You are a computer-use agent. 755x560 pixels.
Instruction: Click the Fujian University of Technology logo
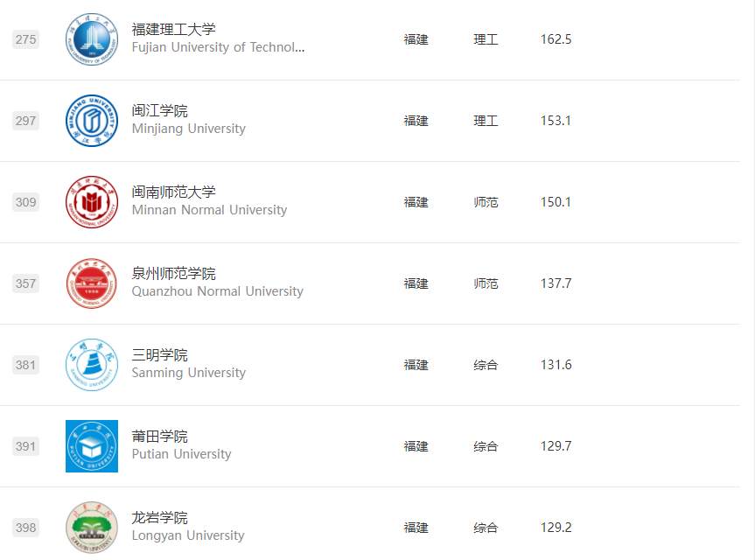pos(92,39)
